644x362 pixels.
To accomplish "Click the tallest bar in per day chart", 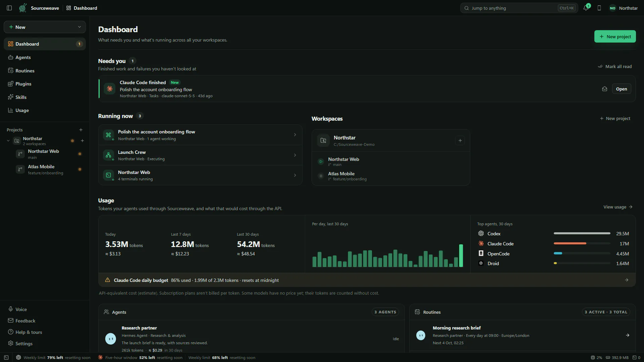I will (x=461, y=255).
